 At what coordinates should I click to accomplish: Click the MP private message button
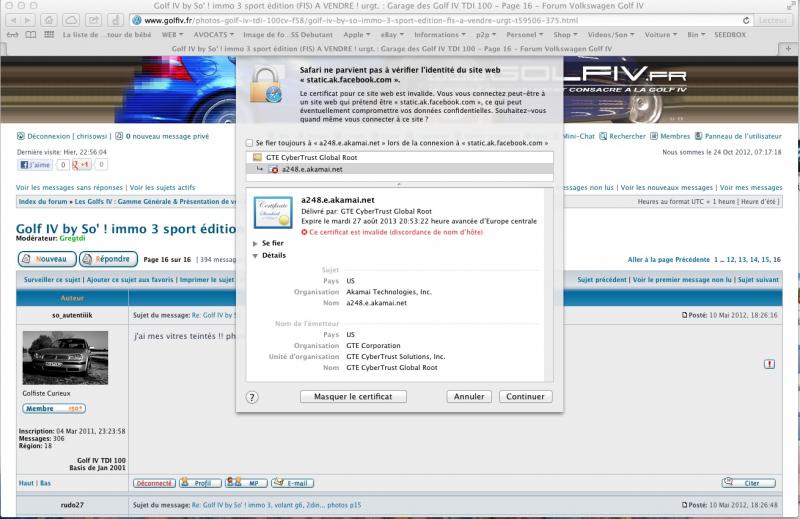[x=246, y=483]
